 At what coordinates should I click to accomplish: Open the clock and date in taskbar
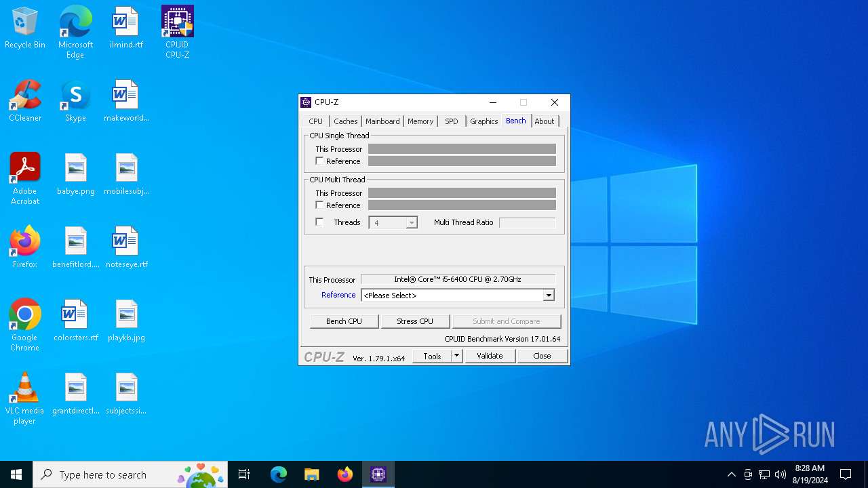coord(810,474)
